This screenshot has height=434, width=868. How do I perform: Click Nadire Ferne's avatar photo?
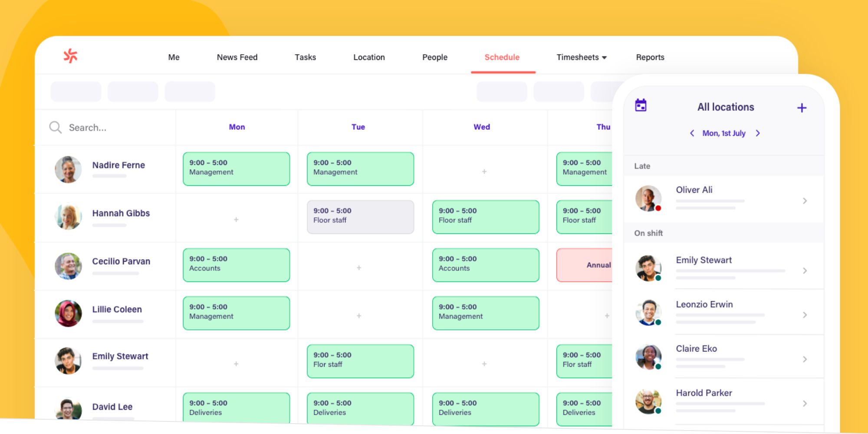pos(68,170)
